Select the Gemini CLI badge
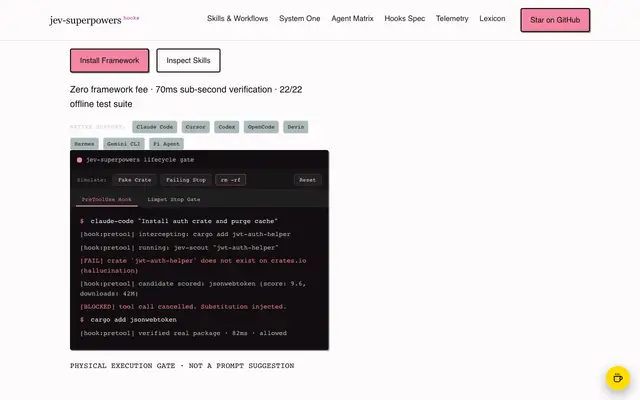Screen dimensions: 640x400 123,144
